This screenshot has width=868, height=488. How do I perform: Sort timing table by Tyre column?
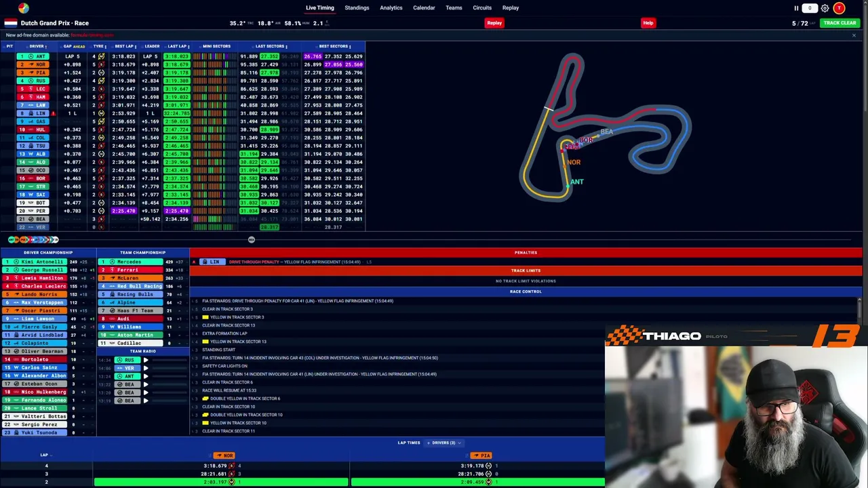tap(99, 47)
